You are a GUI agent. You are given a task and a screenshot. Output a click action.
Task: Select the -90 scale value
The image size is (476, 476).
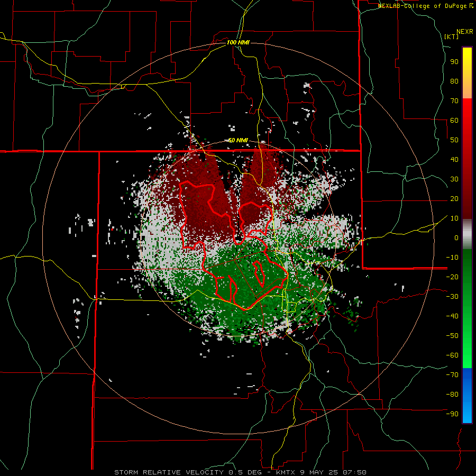click(452, 414)
